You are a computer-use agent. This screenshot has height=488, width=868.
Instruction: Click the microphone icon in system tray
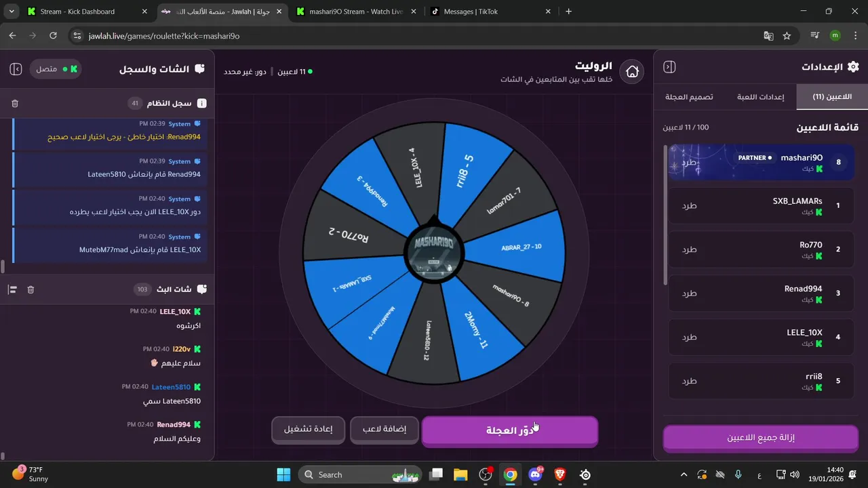(738, 474)
